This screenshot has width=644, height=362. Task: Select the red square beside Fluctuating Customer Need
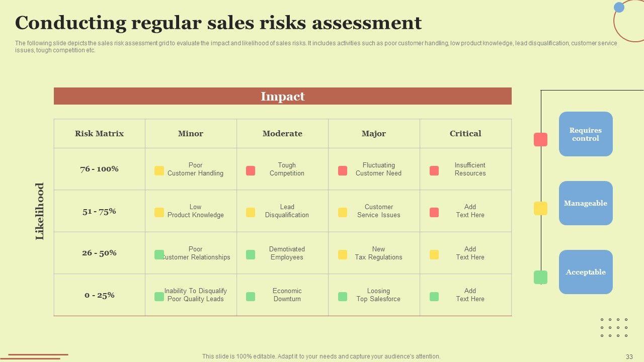pyautogui.click(x=343, y=170)
